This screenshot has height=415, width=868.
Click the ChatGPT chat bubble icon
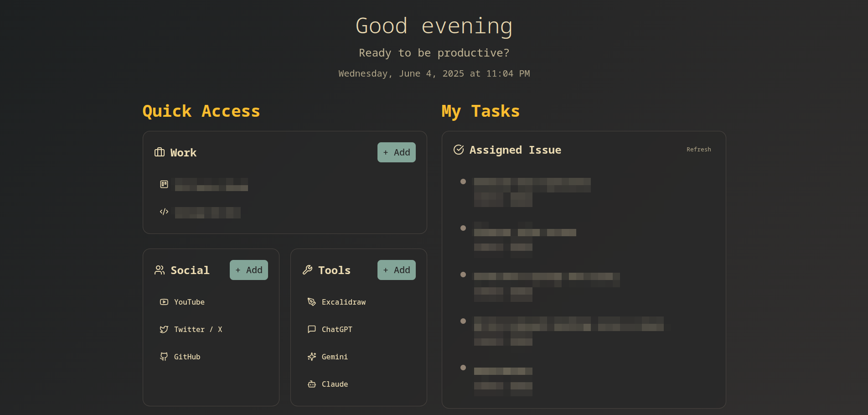312,329
